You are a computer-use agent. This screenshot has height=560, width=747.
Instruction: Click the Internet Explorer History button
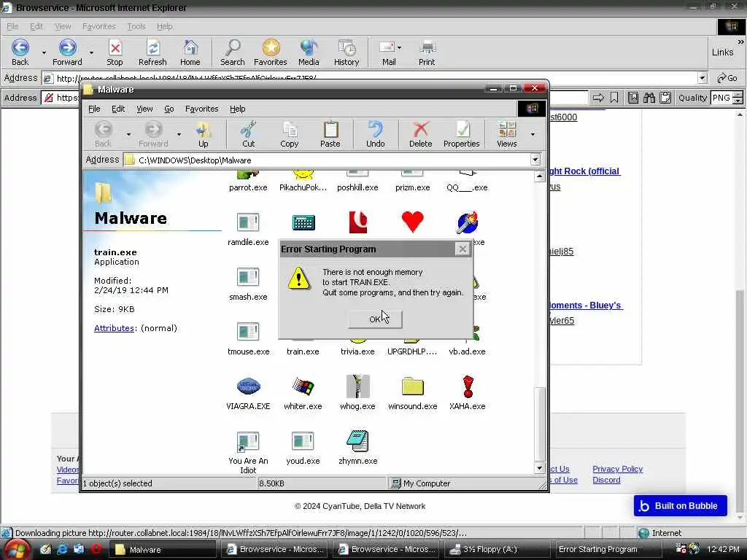pyautogui.click(x=347, y=52)
